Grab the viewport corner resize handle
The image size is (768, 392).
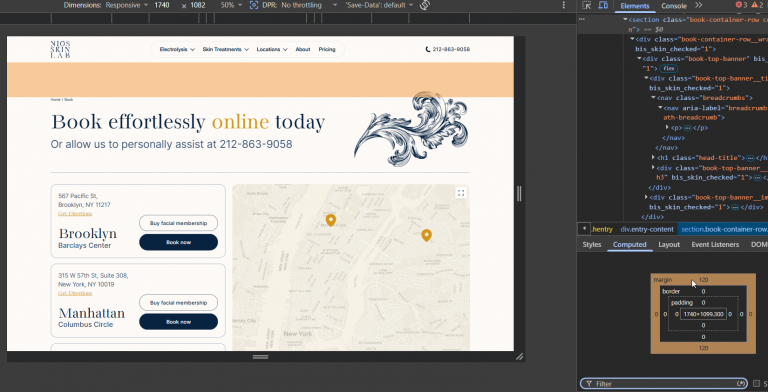tap(519, 357)
